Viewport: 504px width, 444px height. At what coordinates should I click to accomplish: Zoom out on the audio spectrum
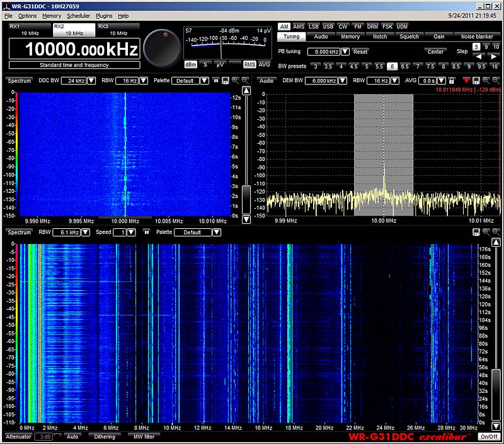496,81
